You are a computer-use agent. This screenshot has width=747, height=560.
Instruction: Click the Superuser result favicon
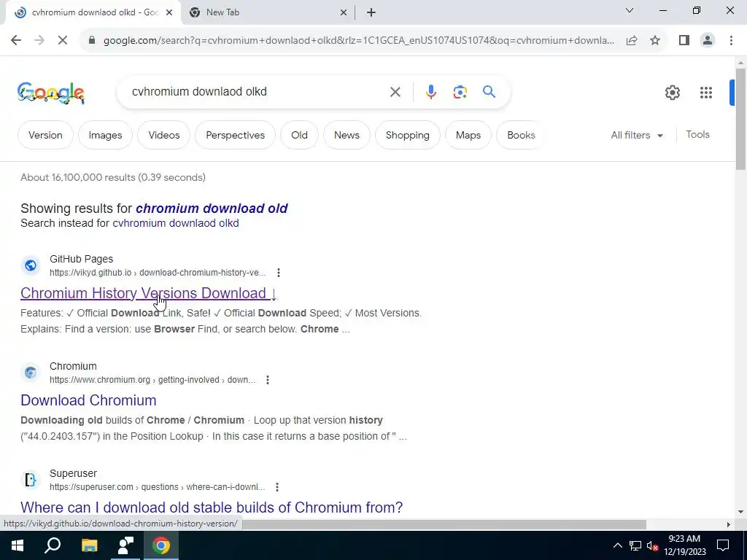[31, 480]
